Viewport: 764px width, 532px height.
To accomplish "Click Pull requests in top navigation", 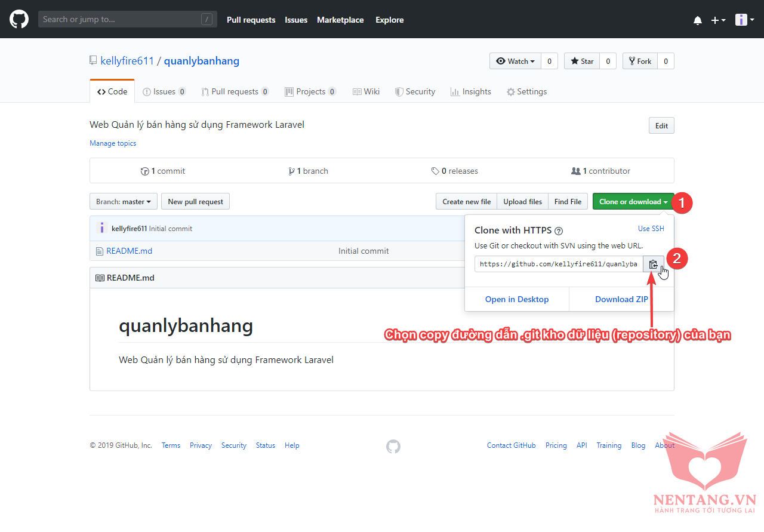I will point(251,20).
